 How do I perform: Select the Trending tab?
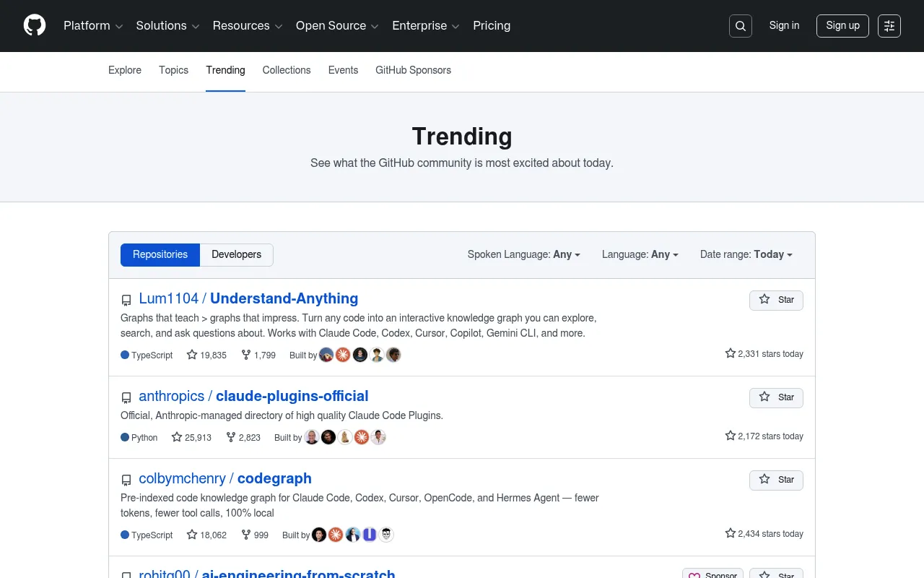[225, 70]
